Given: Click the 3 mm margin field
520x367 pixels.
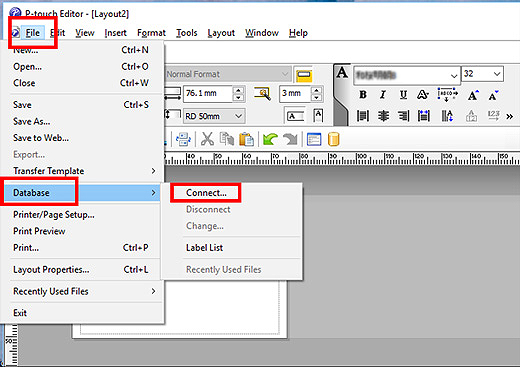Looking at the screenshot, I should point(295,93).
